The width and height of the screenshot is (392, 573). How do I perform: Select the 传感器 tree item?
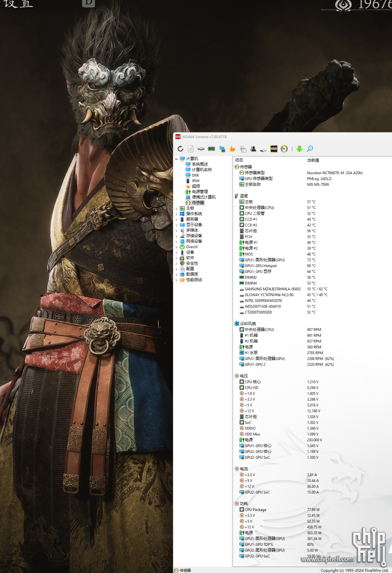point(198,203)
